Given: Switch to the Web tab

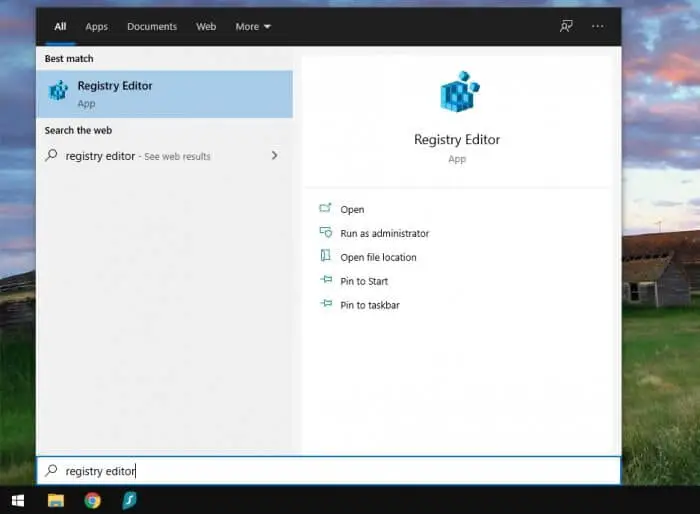Looking at the screenshot, I should click(x=206, y=26).
